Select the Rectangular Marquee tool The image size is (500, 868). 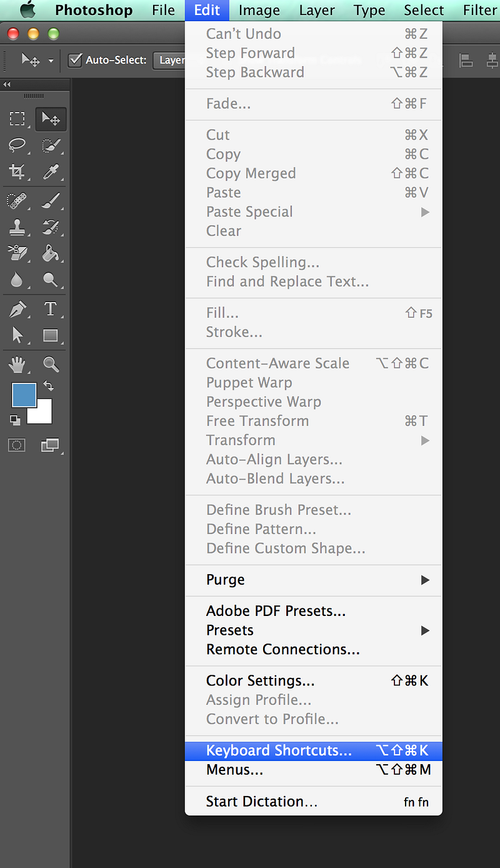[17, 119]
